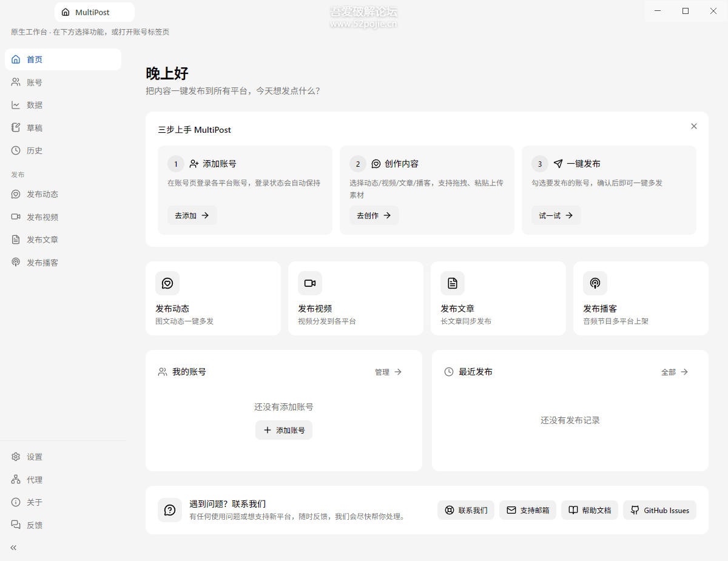
Task: Click step number 1 circle badge
Action: tap(176, 164)
